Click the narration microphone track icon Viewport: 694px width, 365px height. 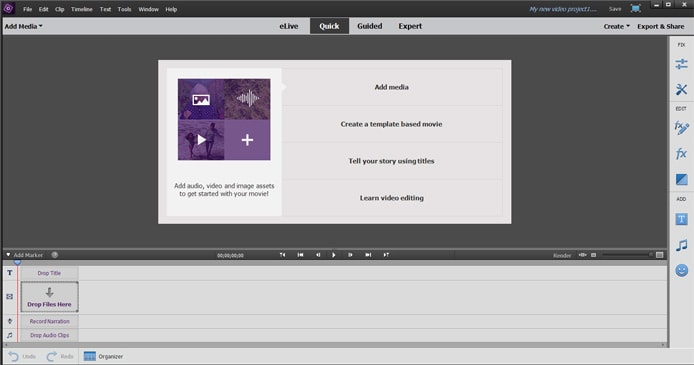(x=10, y=321)
